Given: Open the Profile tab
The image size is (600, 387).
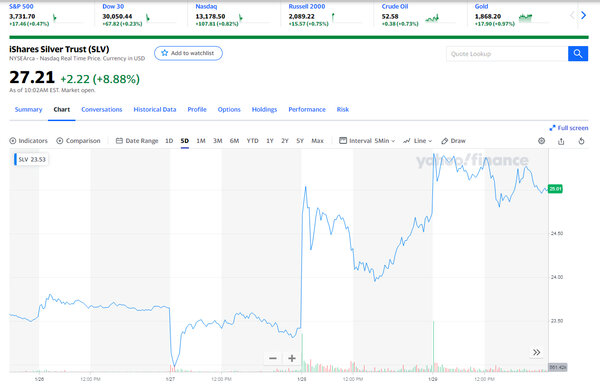Looking at the screenshot, I should click(x=197, y=109).
